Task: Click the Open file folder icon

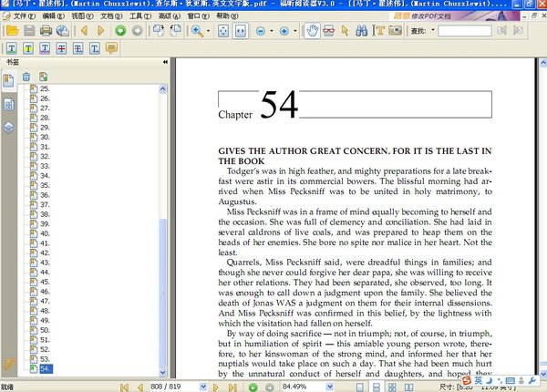Action: pyautogui.click(x=12, y=31)
